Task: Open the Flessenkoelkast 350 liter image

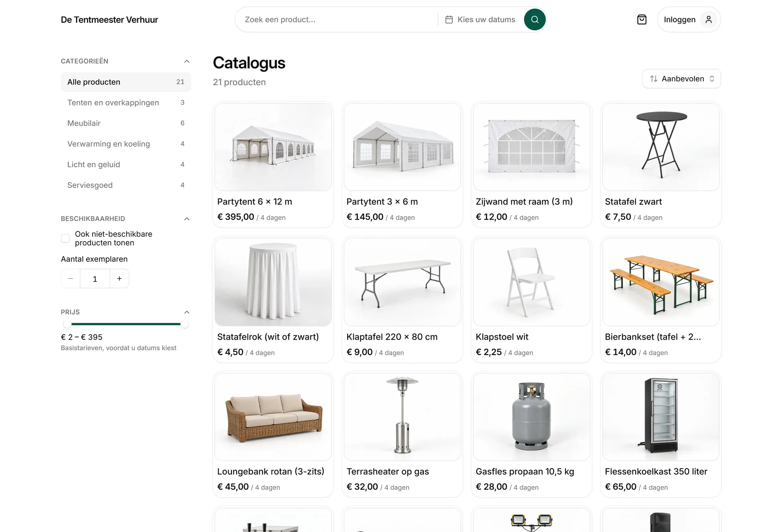Action: [x=661, y=417]
